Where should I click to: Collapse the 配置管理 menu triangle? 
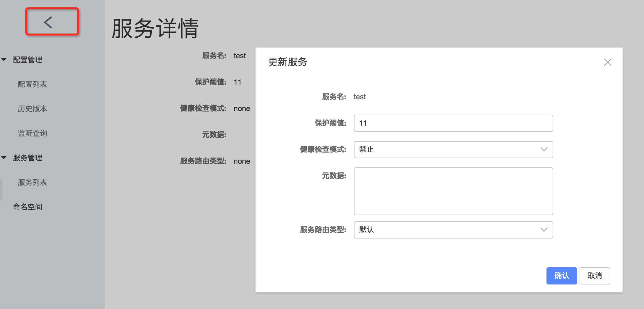click(x=4, y=59)
